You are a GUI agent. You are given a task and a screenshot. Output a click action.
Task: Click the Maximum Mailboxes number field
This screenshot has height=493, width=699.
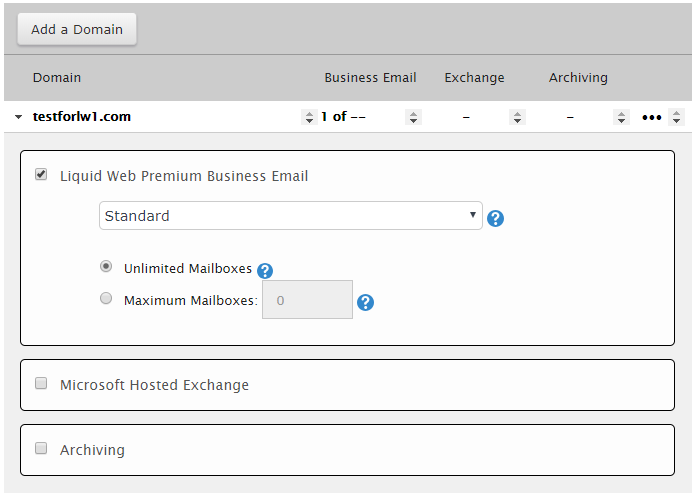pos(307,300)
